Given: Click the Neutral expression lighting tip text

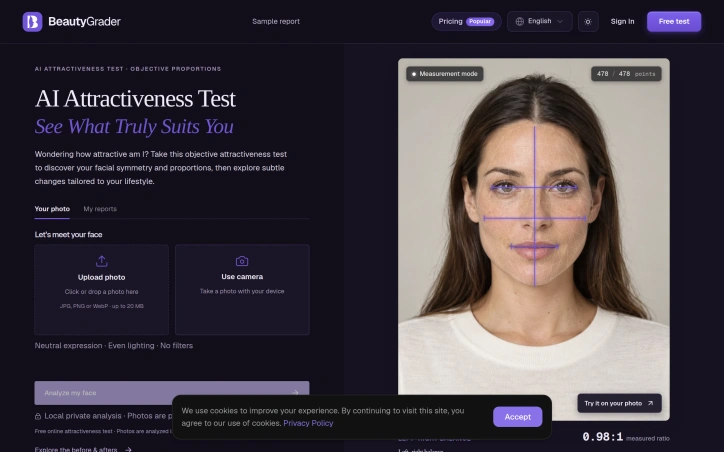Looking at the screenshot, I should [x=114, y=345].
